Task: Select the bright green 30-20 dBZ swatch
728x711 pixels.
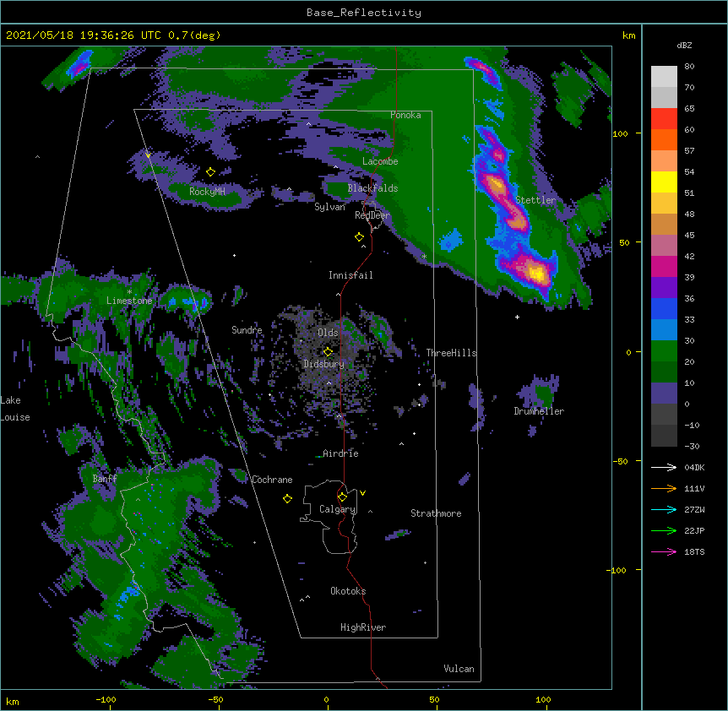Action: pos(664,351)
